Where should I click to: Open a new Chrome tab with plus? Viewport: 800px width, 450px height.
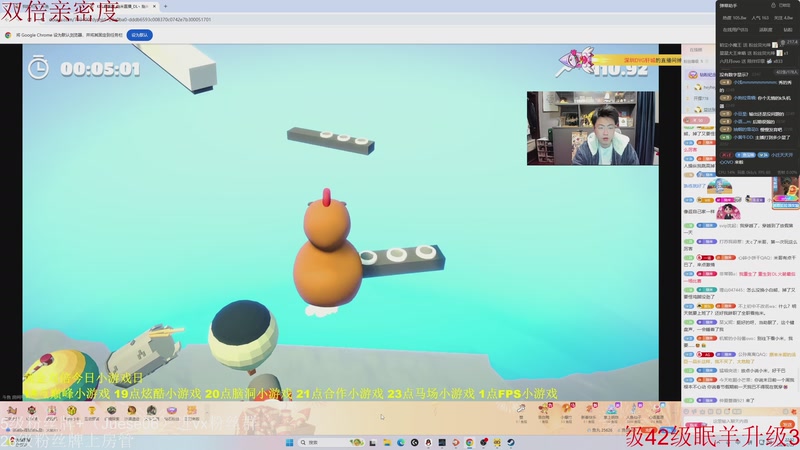pyautogui.click(x=165, y=7)
